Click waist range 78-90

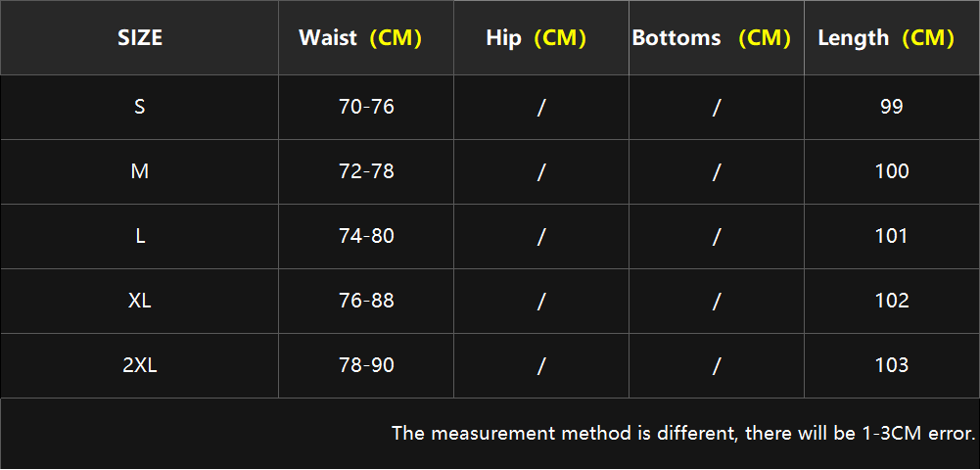366,365
